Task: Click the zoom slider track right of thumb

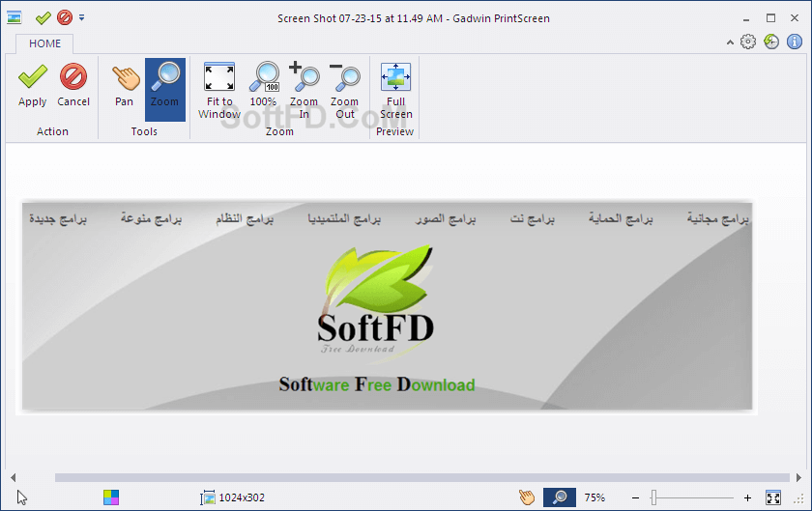Action: [x=695, y=498]
